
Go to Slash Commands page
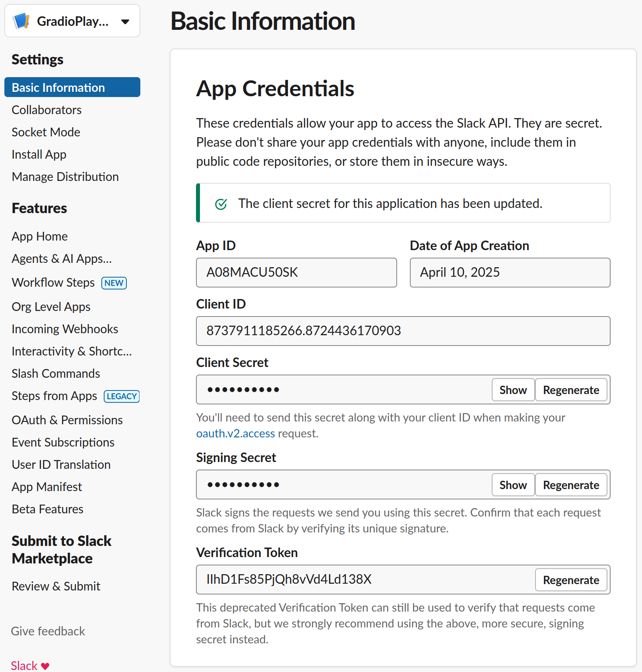(56, 373)
